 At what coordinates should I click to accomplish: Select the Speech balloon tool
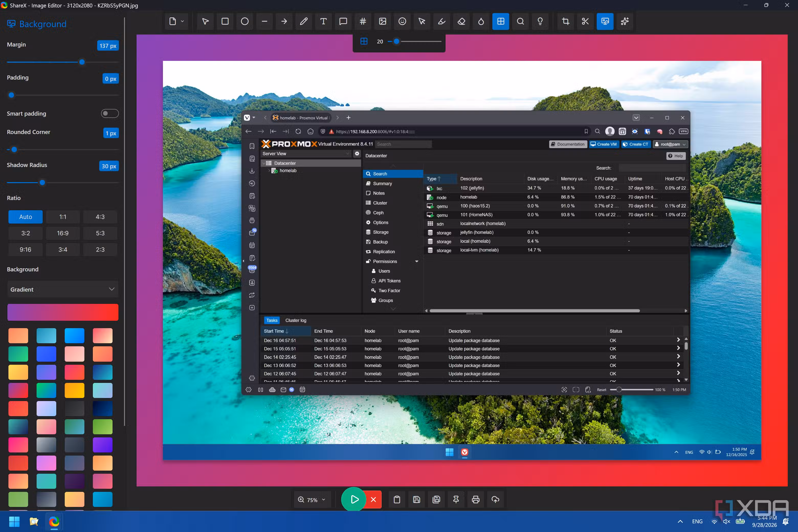(343, 21)
